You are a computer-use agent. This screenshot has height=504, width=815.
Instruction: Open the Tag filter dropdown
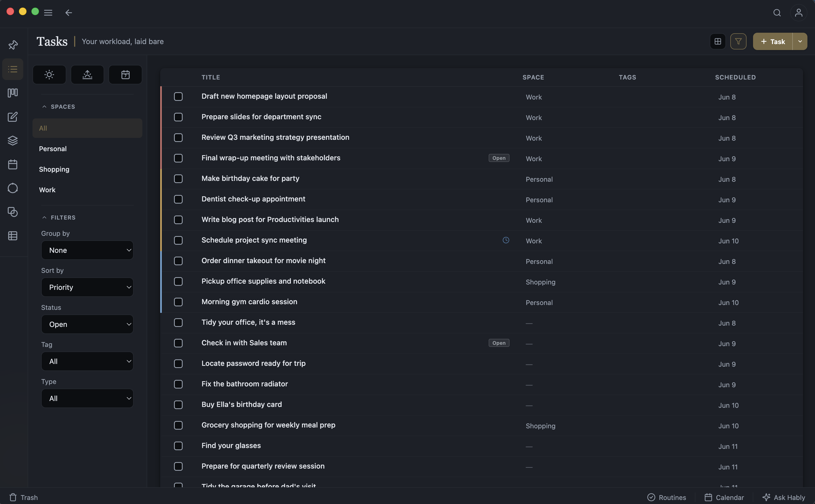87,361
